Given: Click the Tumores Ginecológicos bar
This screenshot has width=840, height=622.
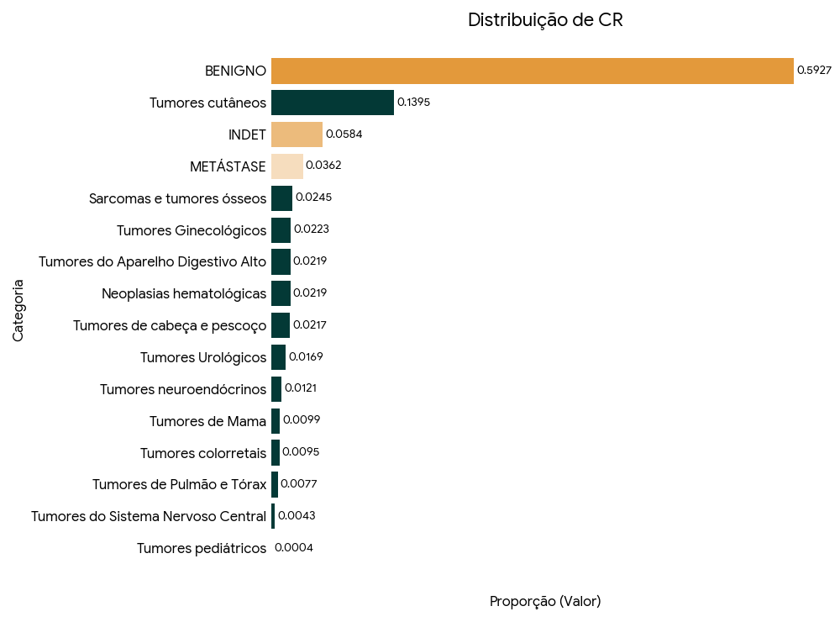Looking at the screenshot, I should pos(281,229).
